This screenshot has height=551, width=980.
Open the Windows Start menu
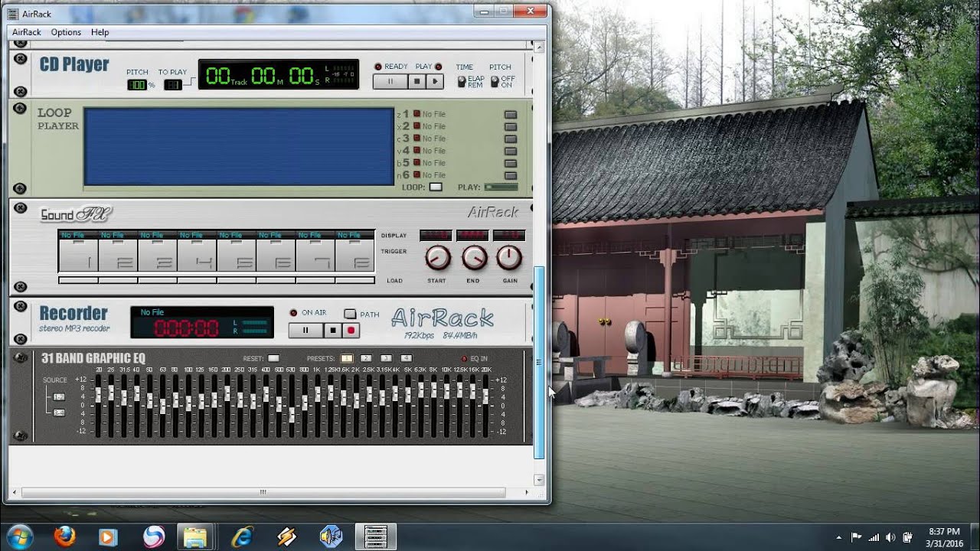18,536
